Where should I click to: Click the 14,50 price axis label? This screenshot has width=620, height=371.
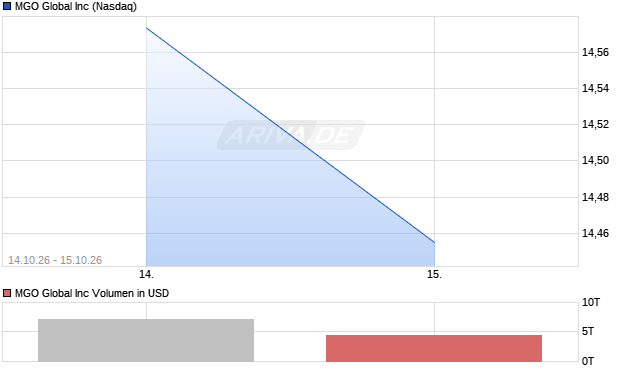tap(595, 160)
